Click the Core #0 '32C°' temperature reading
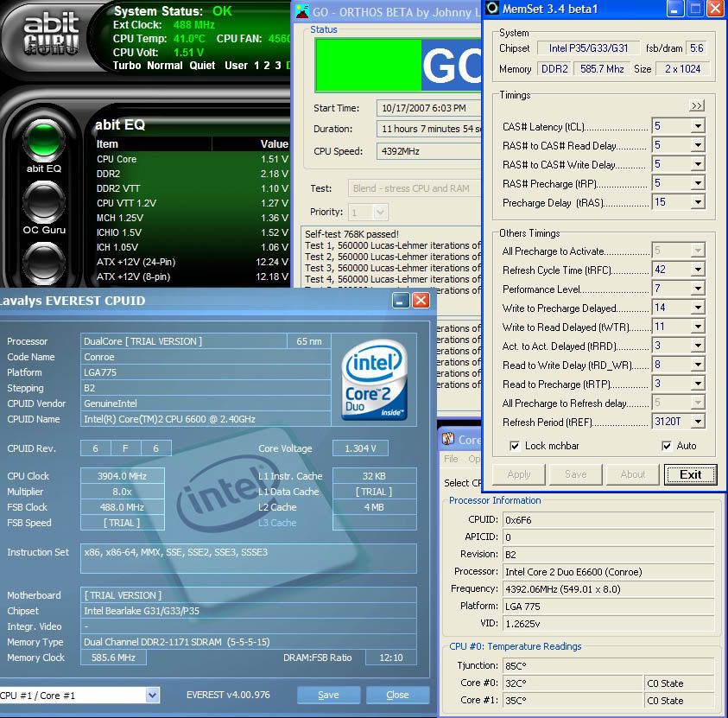The width and height of the screenshot is (728, 718). pyautogui.click(x=573, y=683)
